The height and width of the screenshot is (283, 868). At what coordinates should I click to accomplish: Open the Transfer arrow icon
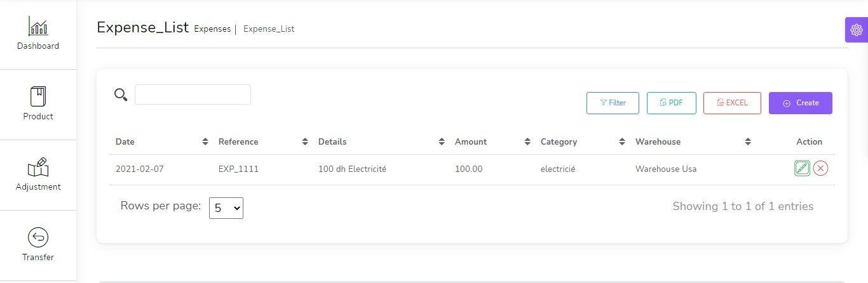click(38, 237)
